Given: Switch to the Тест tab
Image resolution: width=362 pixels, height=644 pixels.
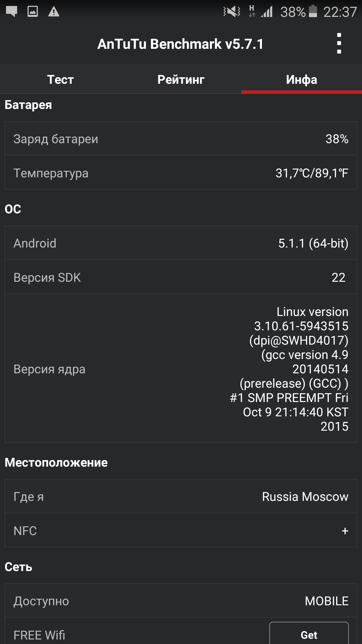Looking at the screenshot, I should (x=60, y=79).
